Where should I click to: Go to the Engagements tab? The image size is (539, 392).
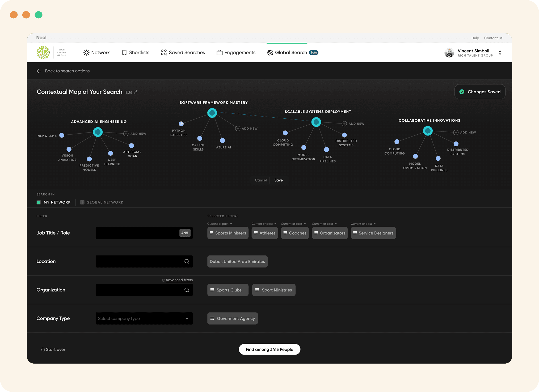[236, 53]
